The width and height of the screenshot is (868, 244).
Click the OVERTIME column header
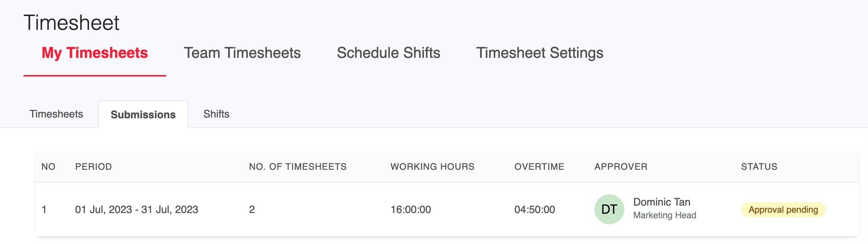539,167
